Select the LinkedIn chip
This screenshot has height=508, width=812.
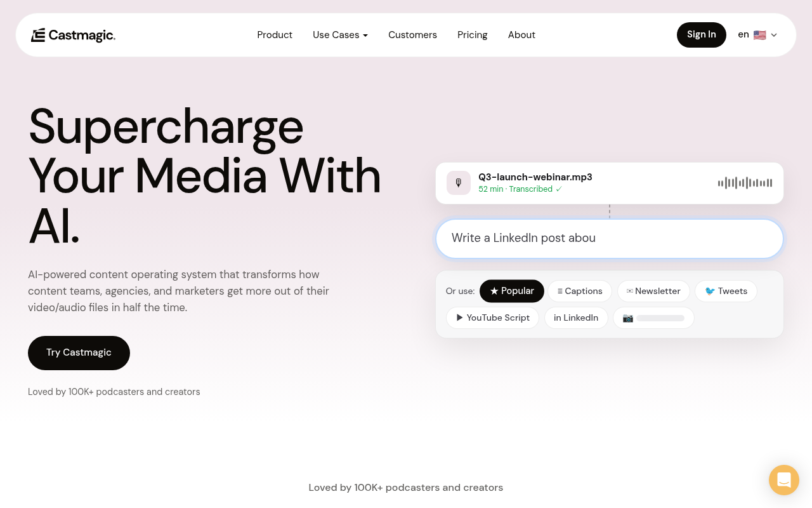(576, 317)
